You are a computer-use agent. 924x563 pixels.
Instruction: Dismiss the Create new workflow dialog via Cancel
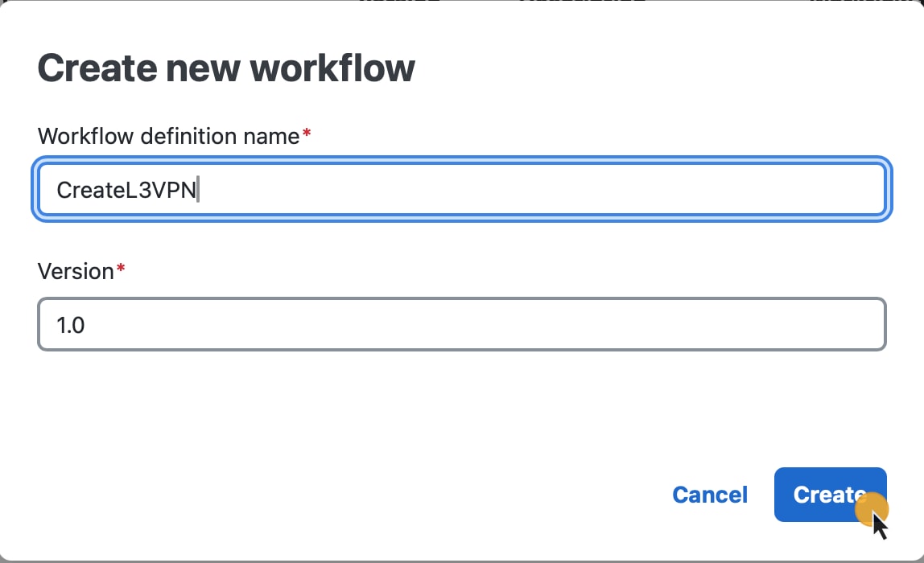[x=709, y=495]
